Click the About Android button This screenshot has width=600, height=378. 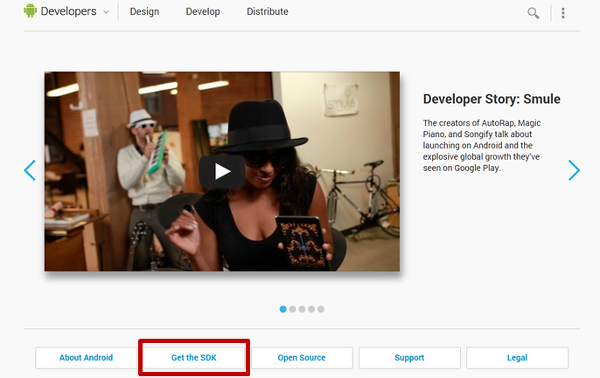coord(86,358)
